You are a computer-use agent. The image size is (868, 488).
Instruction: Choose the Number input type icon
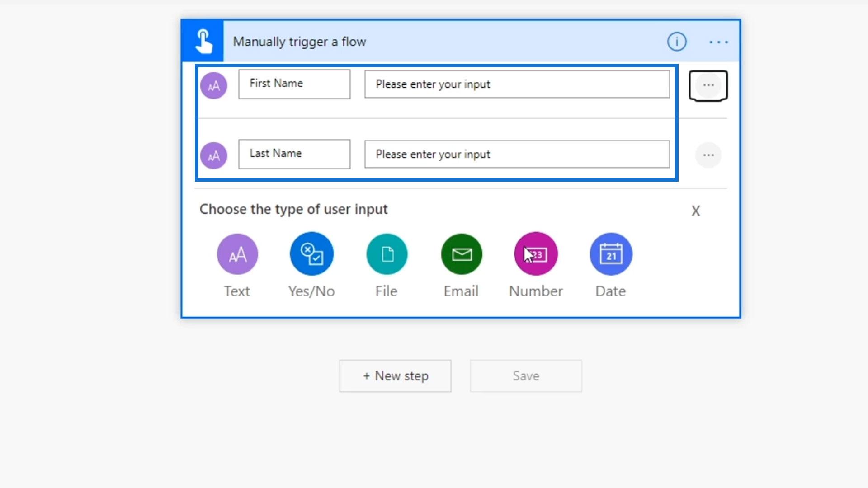tap(536, 254)
